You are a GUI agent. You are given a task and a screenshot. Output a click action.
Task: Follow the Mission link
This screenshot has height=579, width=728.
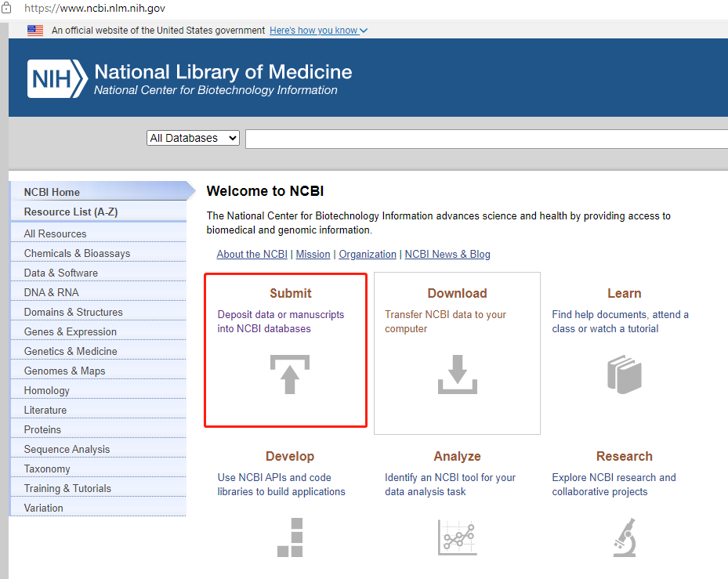[x=313, y=254]
